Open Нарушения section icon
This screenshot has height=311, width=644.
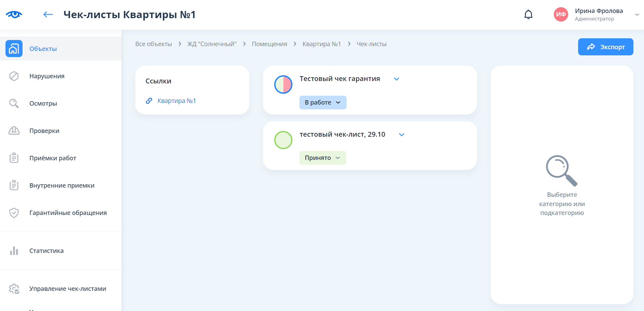pyautogui.click(x=14, y=76)
